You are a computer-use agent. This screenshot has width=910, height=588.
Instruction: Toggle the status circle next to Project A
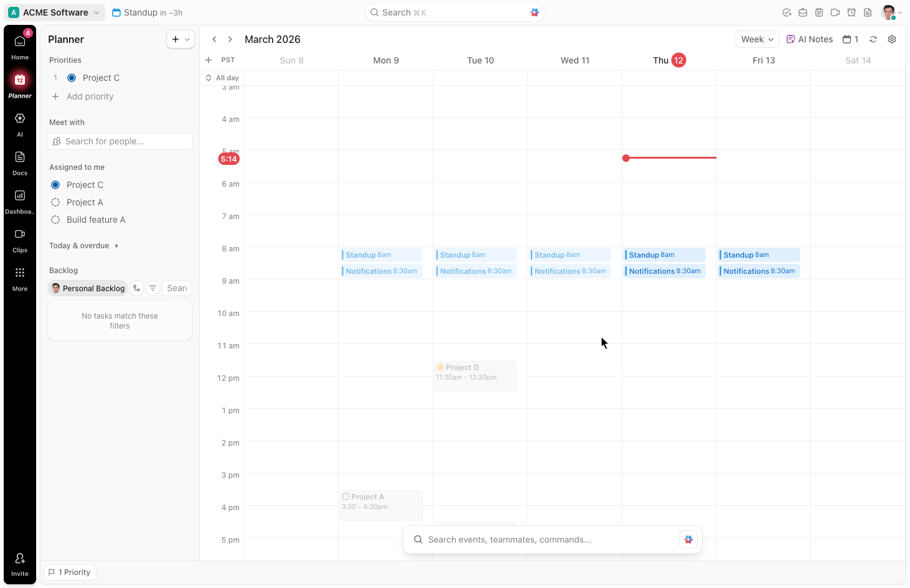55,202
